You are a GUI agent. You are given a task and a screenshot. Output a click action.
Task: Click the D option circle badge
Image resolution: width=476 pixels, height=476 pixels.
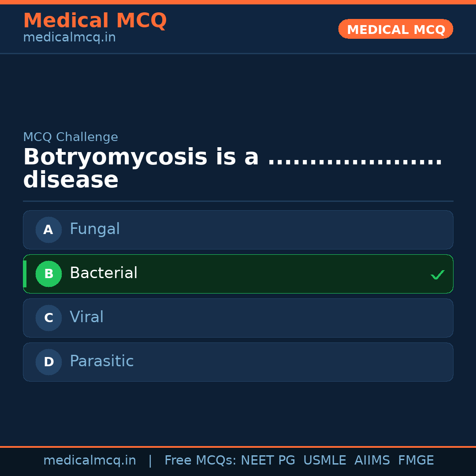click(x=48, y=362)
